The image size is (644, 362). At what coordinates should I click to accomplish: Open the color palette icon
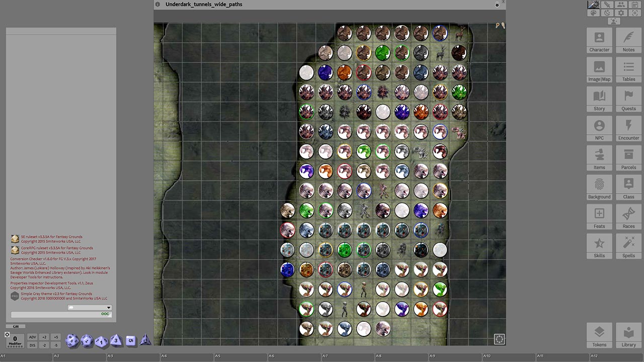594,13
